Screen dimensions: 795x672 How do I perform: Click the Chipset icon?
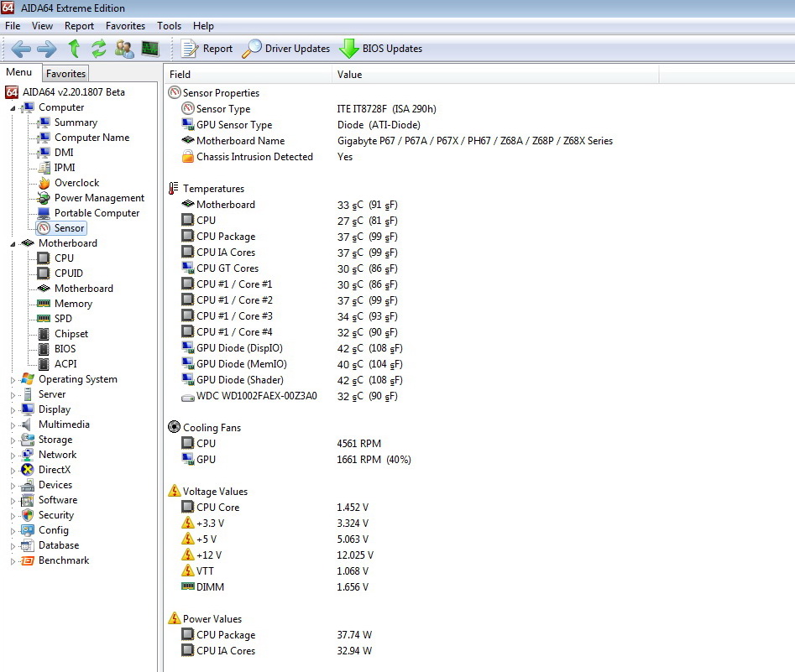44,334
